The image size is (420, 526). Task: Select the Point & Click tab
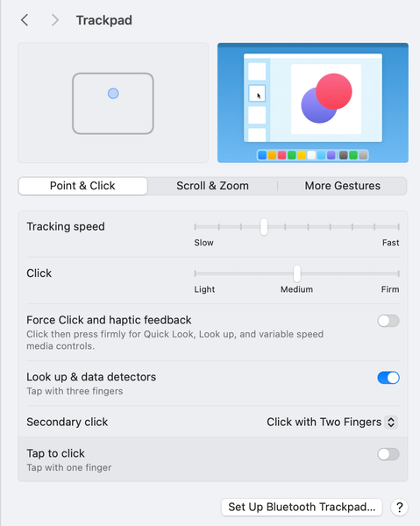[82, 186]
